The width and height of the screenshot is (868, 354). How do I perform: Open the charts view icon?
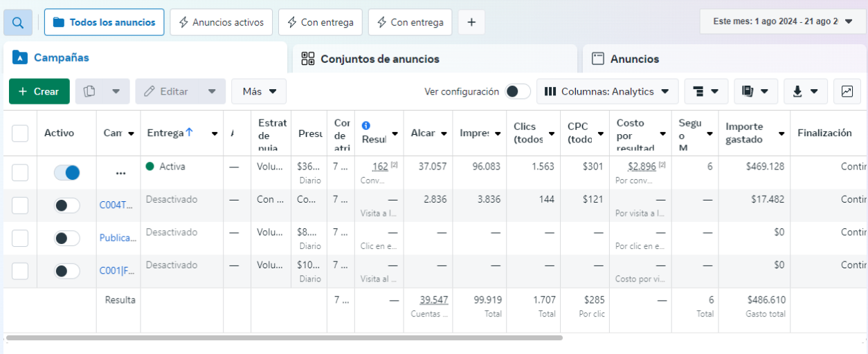tap(847, 91)
